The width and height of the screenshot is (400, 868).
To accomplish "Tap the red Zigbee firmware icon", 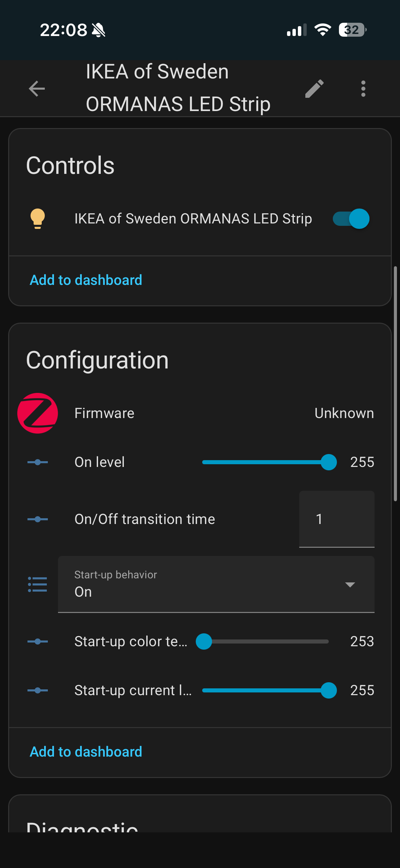I will pos(38,413).
